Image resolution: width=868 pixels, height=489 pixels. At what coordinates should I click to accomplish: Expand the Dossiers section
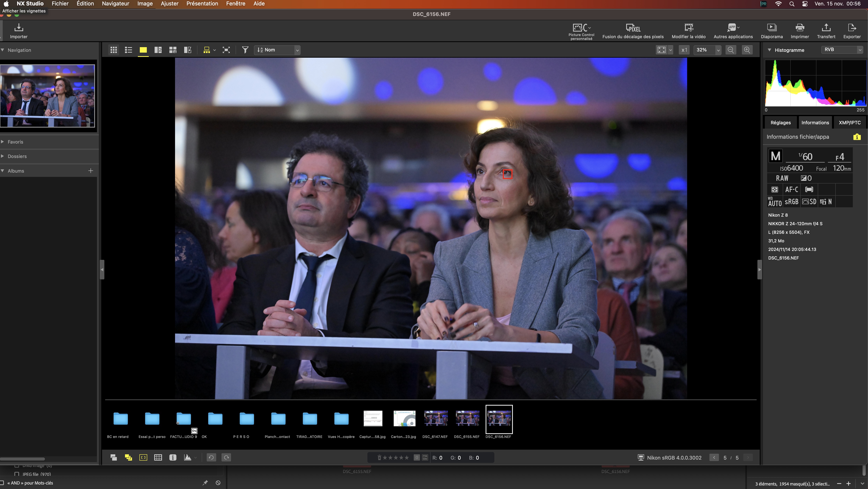click(x=17, y=156)
